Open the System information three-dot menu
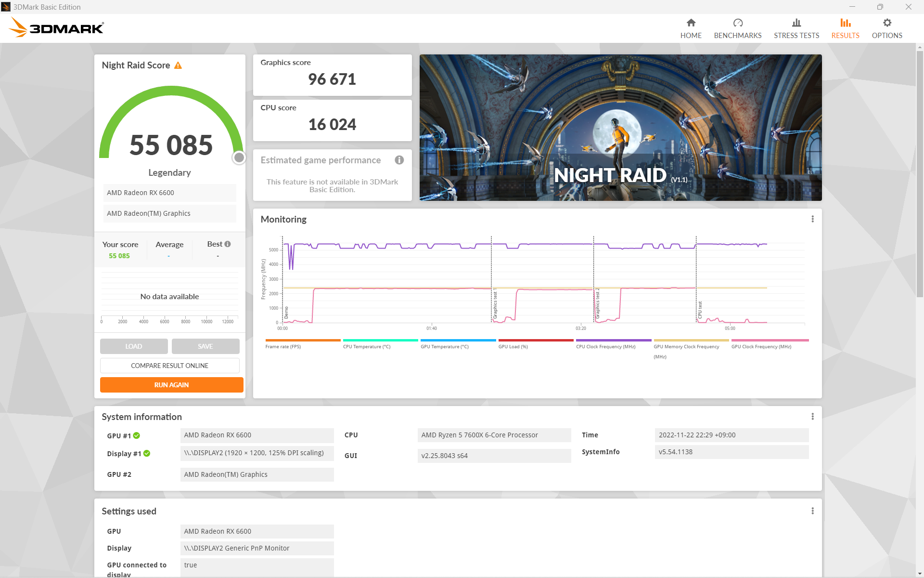924x578 pixels. click(x=812, y=417)
